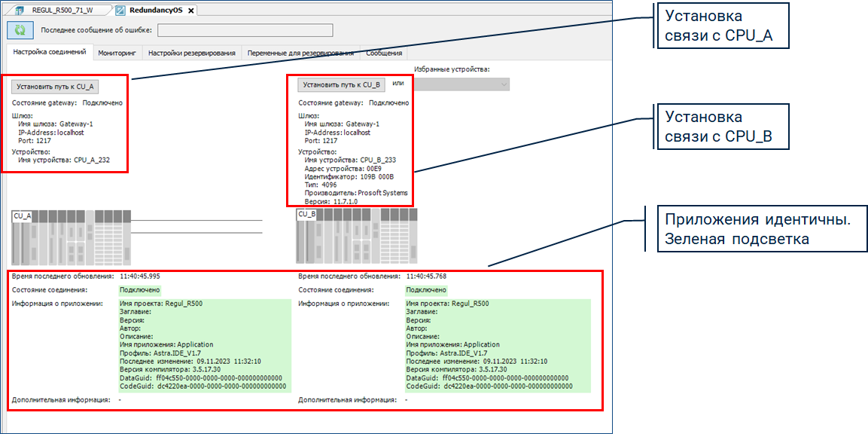
Task: Close the RedundancyOS editor tab
Action: point(190,11)
